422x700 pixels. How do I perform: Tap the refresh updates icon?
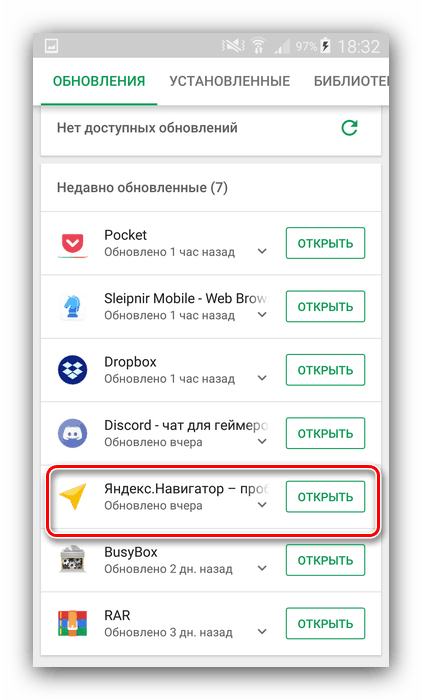click(349, 128)
